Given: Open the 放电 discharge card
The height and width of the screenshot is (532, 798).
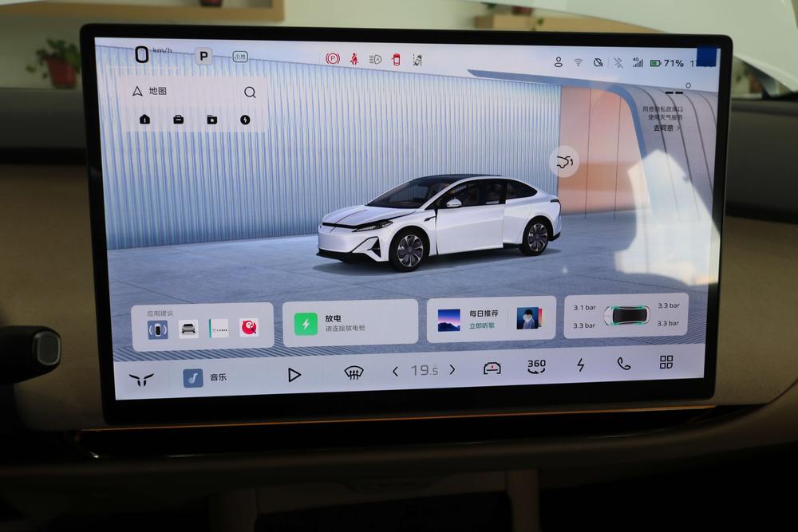Looking at the screenshot, I should click(x=350, y=323).
